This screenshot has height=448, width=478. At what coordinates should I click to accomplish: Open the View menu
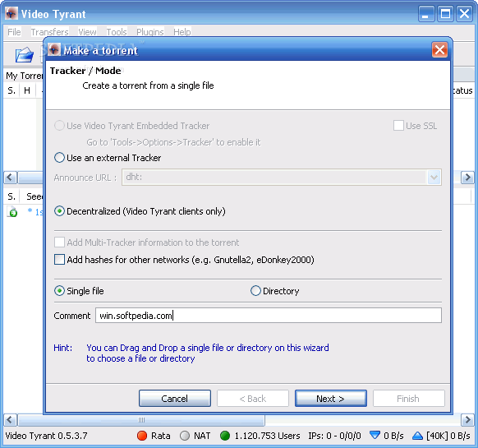pyautogui.click(x=87, y=32)
